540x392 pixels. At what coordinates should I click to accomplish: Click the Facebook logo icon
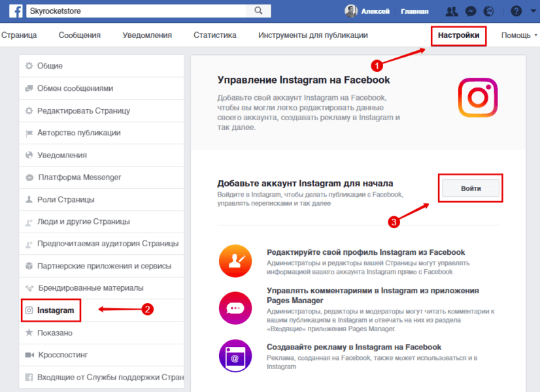click(16, 11)
